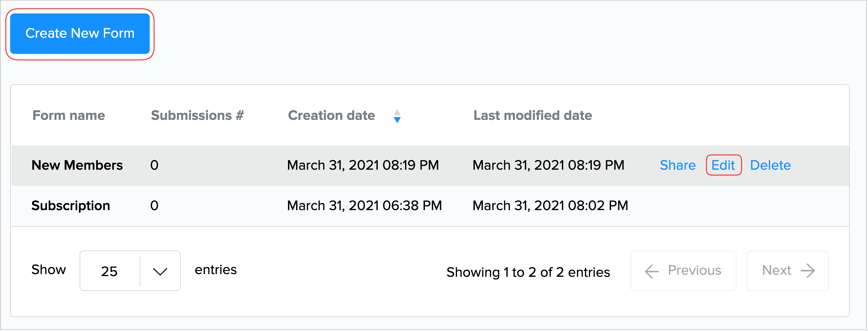Viewport: 868px width, 331px height.
Task: Click the Form name column header
Action: [x=69, y=115]
